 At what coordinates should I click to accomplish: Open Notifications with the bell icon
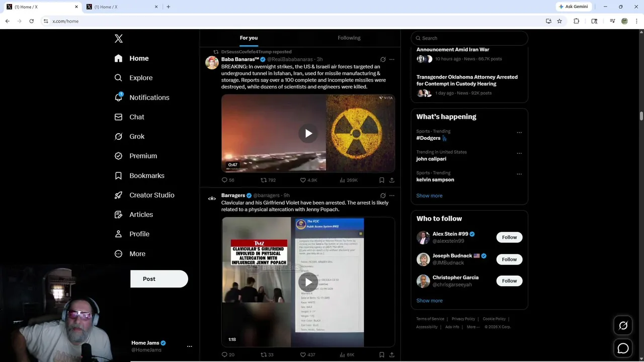pos(142,98)
